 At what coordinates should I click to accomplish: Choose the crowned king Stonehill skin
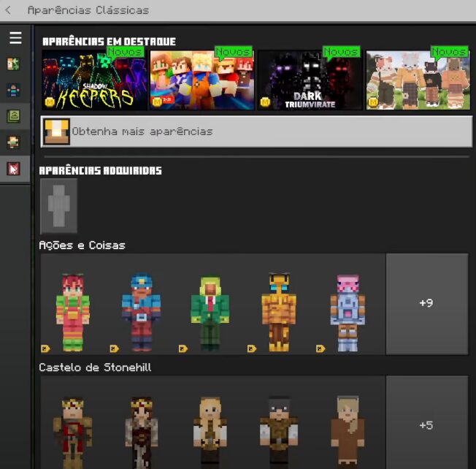(x=72, y=433)
